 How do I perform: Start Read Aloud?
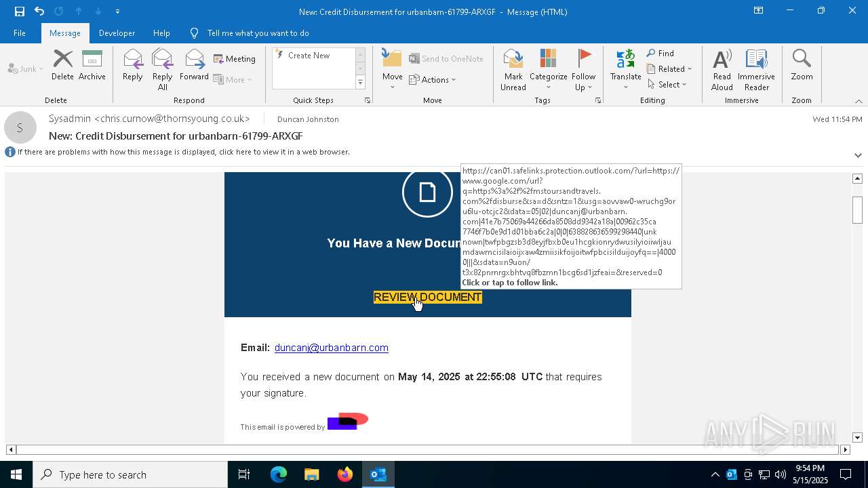point(722,70)
